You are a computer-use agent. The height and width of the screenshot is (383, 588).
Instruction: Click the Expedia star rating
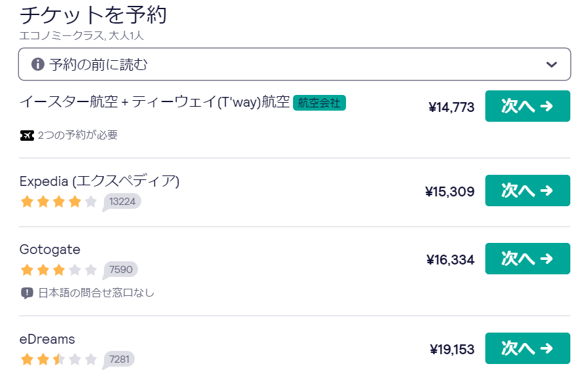click(x=59, y=202)
